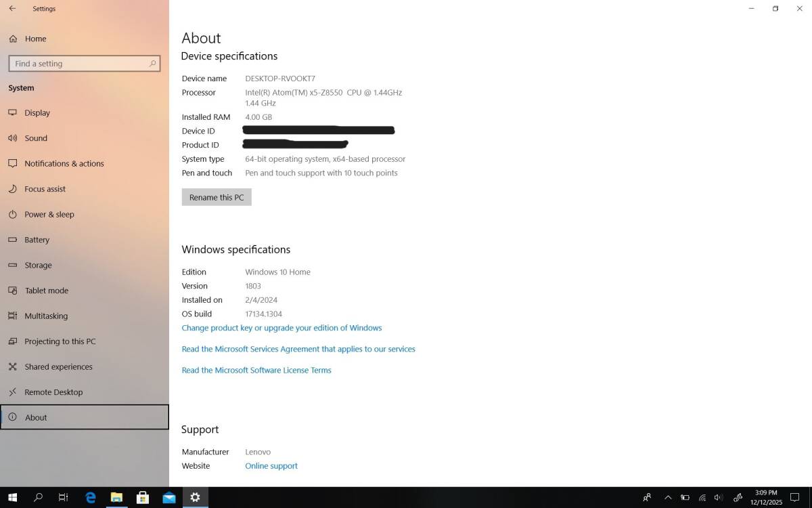Open Notifications & actions settings
Image resolution: width=812 pixels, height=508 pixels.
[64, 164]
